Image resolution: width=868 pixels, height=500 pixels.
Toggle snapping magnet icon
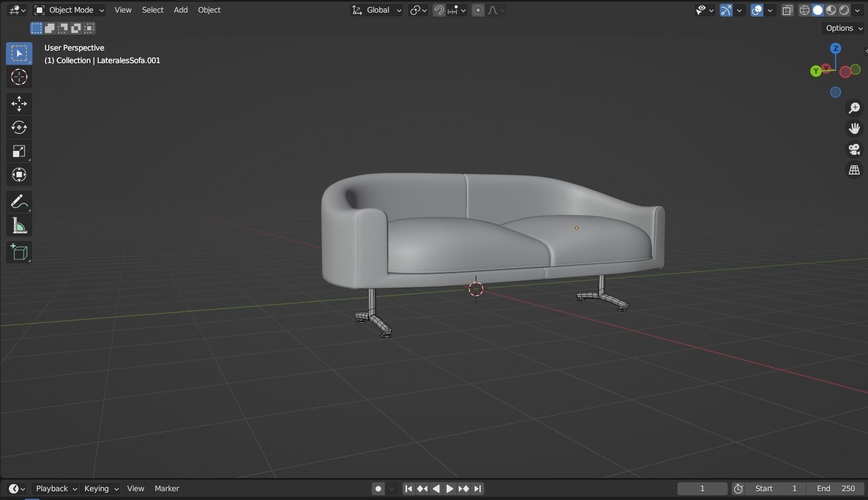tap(439, 10)
